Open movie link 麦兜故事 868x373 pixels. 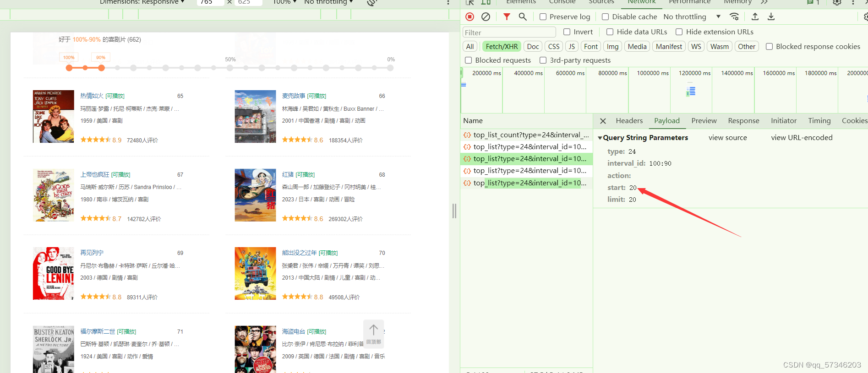click(294, 96)
